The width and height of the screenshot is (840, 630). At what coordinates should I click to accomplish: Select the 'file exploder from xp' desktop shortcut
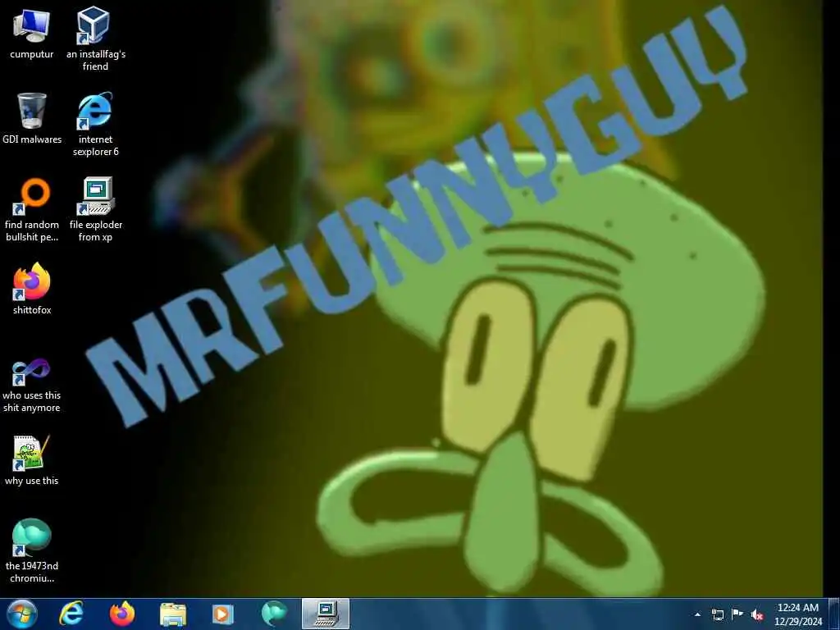95,209
